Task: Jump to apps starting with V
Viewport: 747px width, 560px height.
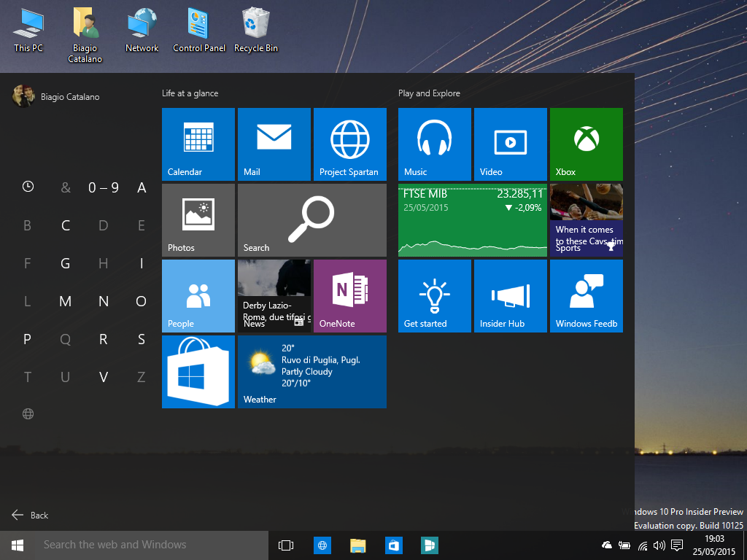Action: (x=104, y=377)
